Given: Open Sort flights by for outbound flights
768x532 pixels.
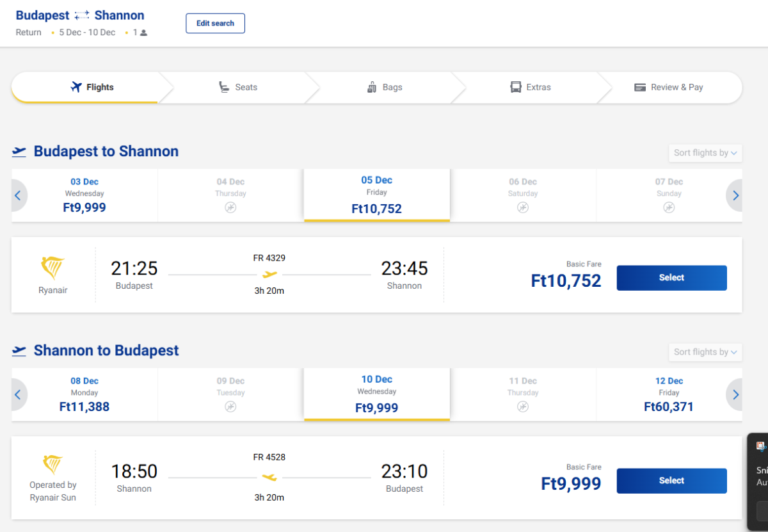Looking at the screenshot, I should point(705,153).
